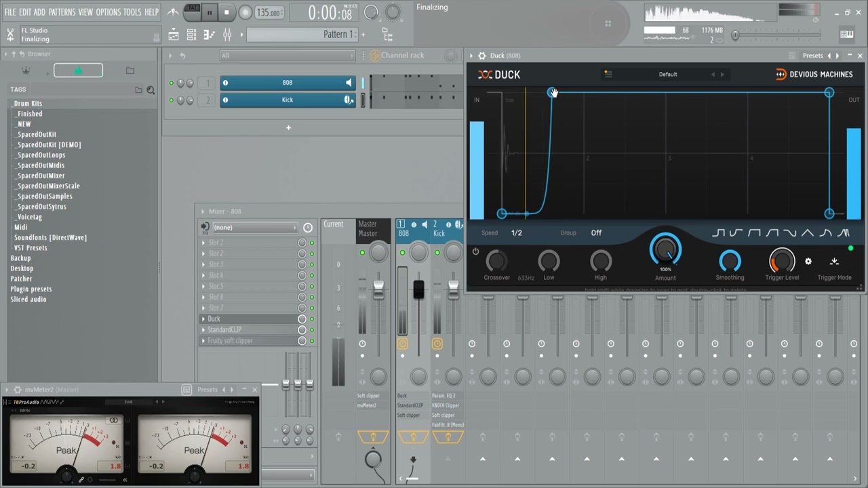The image size is (868, 488).
Task: Click the Duck Amount knob
Action: click(665, 249)
